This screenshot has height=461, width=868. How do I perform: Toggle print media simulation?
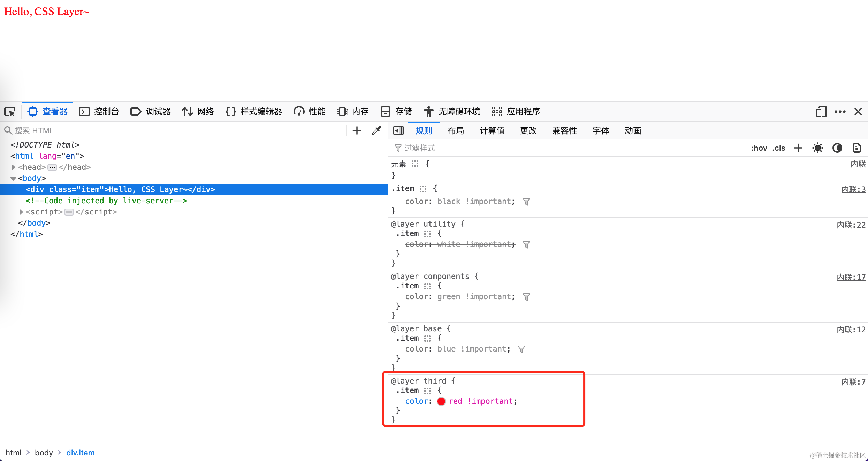tap(857, 148)
